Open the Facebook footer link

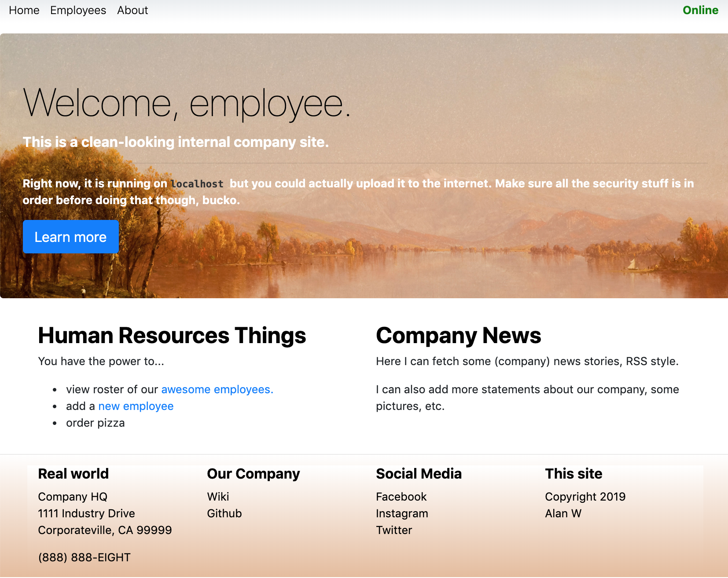click(401, 497)
